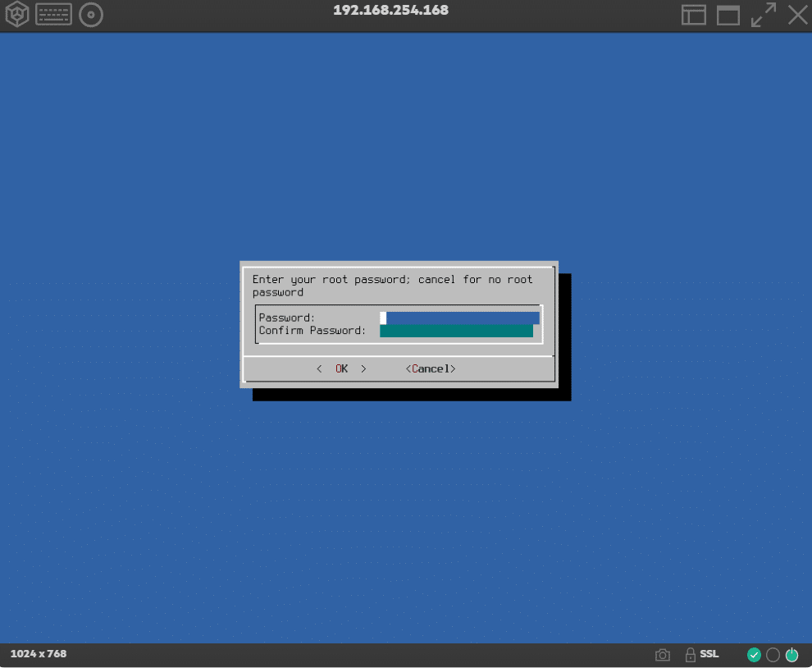Image resolution: width=812 pixels, height=668 pixels.
Task: Switch to the sidebar panel layout icon
Action: [x=694, y=15]
